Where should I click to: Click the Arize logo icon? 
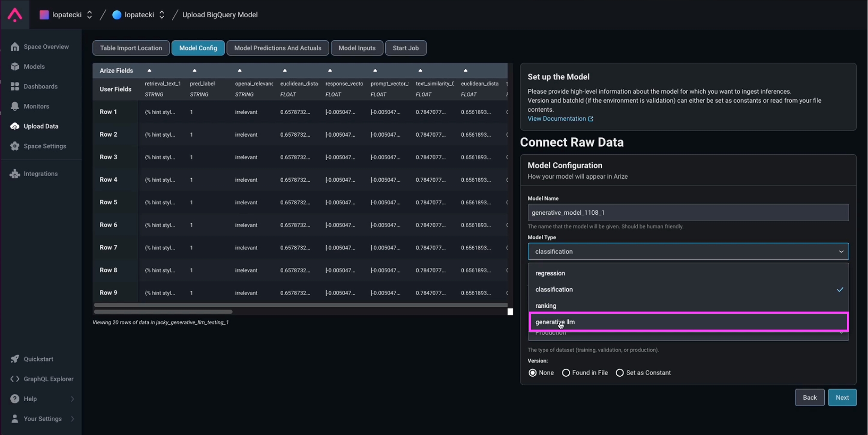tap(15, 15)
